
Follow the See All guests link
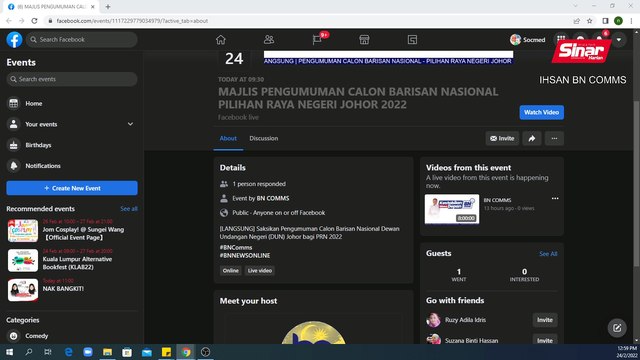point(548,254)
